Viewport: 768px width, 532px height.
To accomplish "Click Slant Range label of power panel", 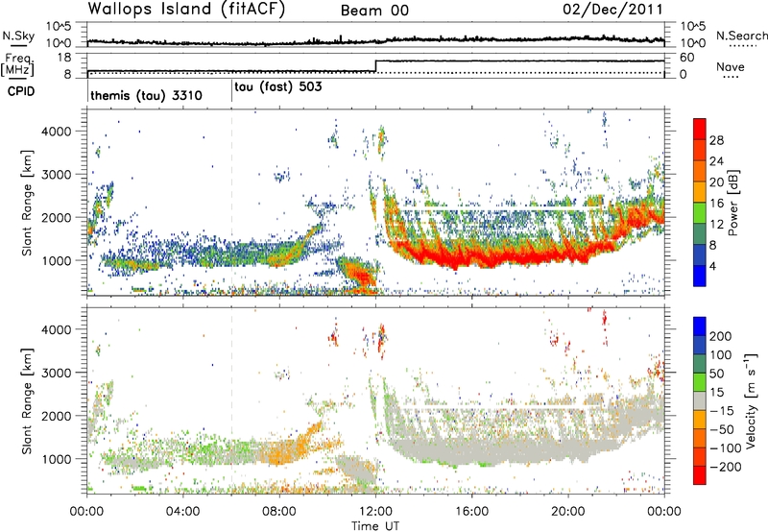I will 27,203.
